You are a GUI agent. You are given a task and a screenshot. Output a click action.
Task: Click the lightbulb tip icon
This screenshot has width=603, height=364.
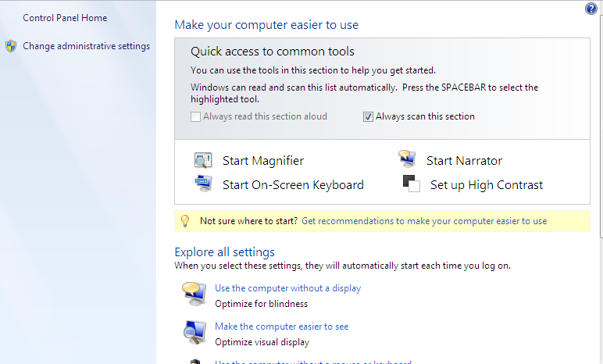pyautogui.click(x=186, y=221)
